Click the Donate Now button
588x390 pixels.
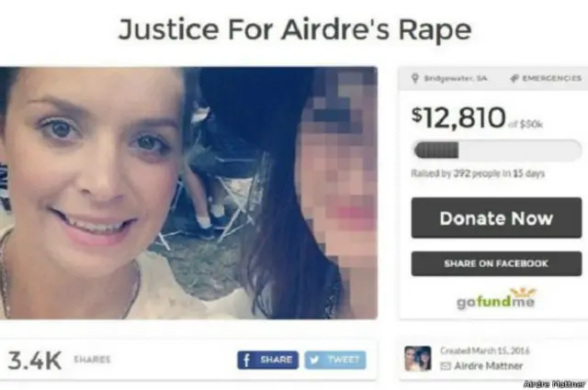[496, 218]
